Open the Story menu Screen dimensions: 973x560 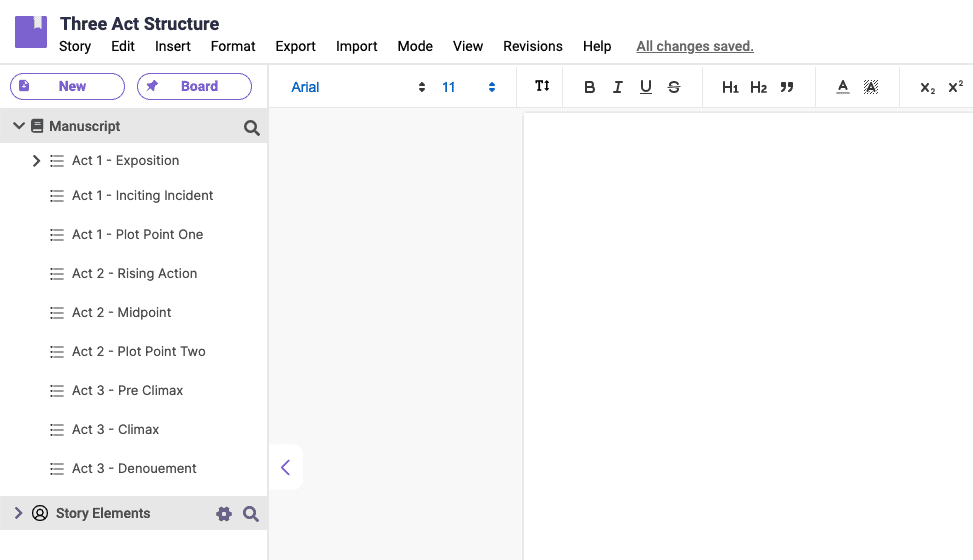click(74, 47)
